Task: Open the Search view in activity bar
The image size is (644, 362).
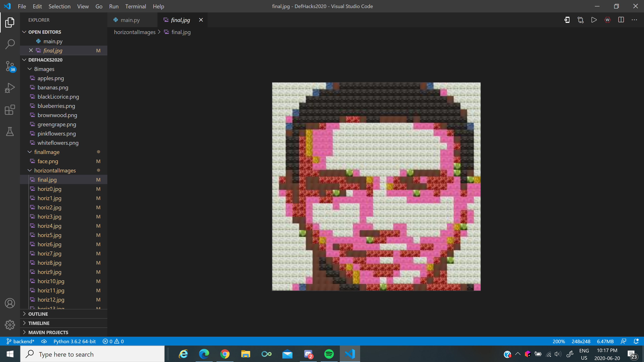Action: pyautogui.click(x=10, y=44)
